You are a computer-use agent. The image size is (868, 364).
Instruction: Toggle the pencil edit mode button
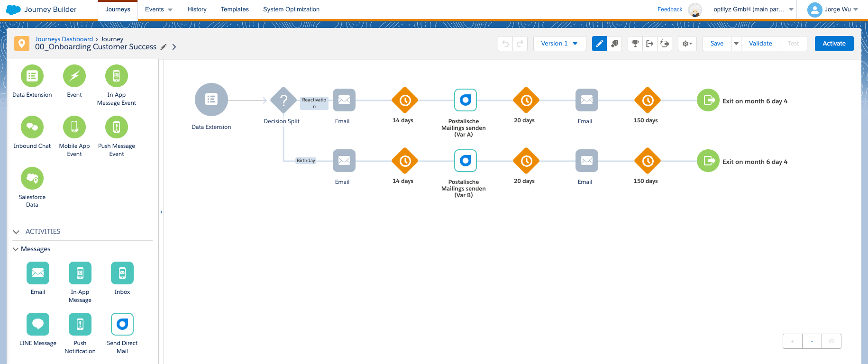tap(600, 44)
